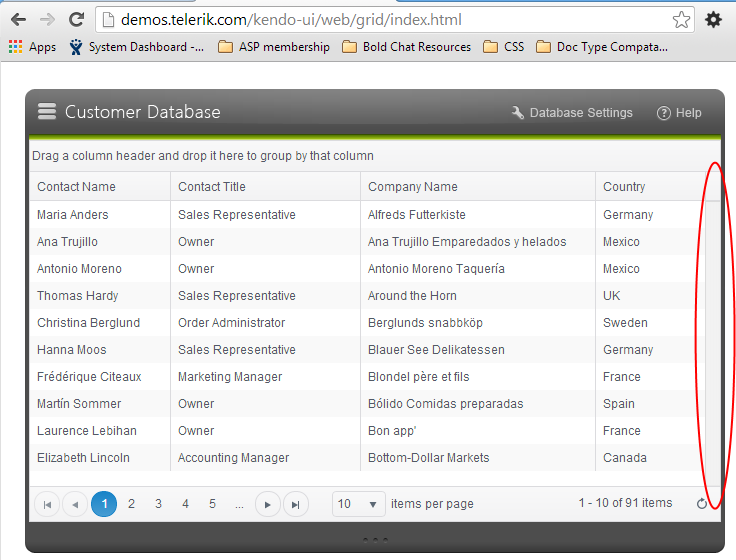This screenshot has height=560, width=736.
Task: Select the Maria Anders contact cell
Action: pos(73,215)
